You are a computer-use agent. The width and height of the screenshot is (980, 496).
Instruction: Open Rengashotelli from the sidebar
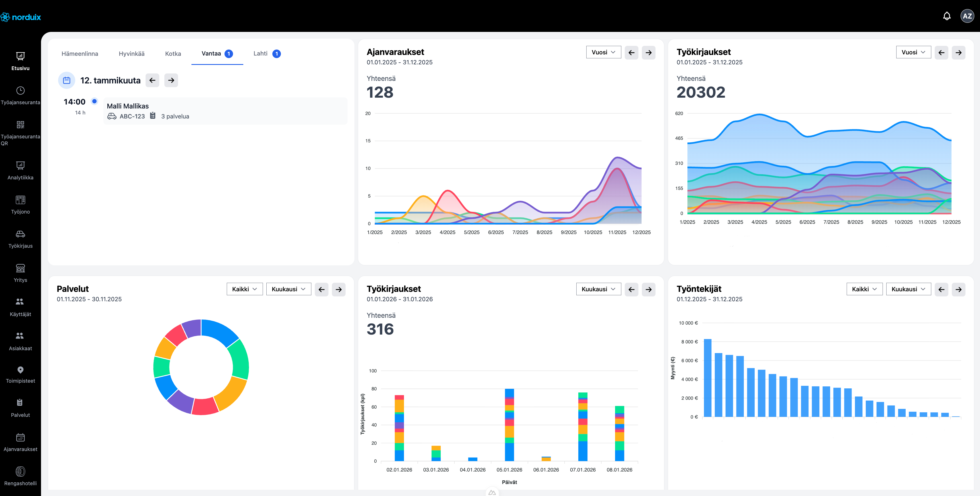coord(21,476)
